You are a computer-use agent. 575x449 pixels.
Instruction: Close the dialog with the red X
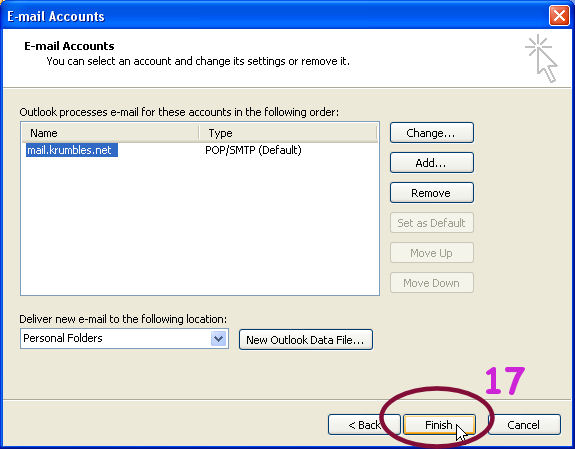click(x=559, y=16)
